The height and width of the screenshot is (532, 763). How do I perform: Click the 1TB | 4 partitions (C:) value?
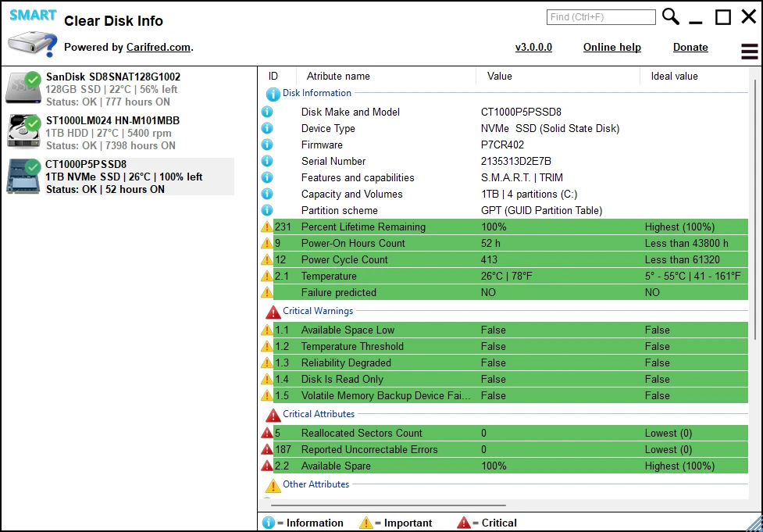529,195
